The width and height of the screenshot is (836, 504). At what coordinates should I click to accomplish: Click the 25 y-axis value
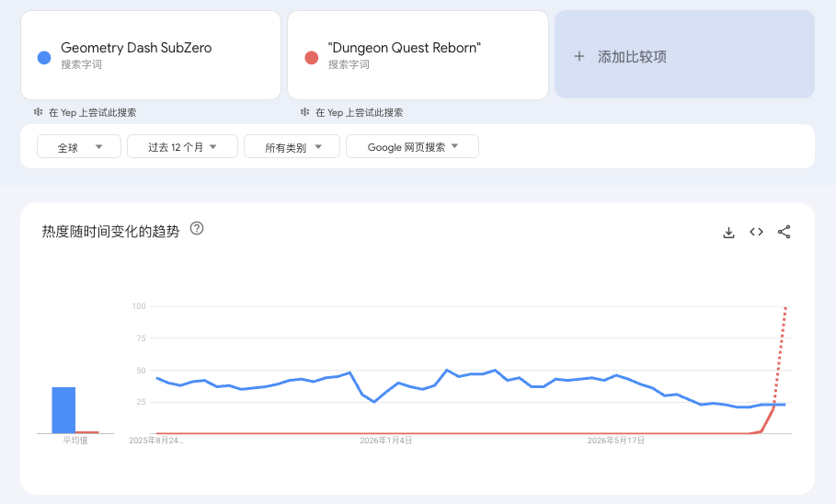(x=141, y=402)
